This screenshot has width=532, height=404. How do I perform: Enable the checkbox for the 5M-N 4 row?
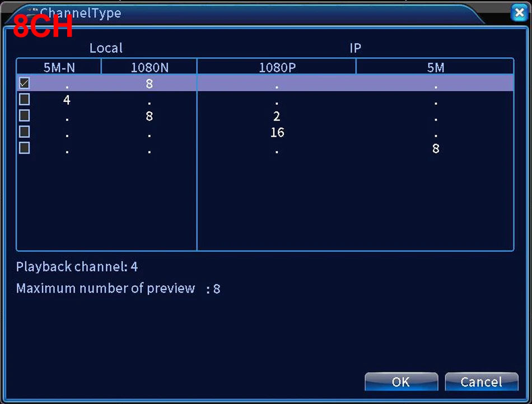(24, 100)
